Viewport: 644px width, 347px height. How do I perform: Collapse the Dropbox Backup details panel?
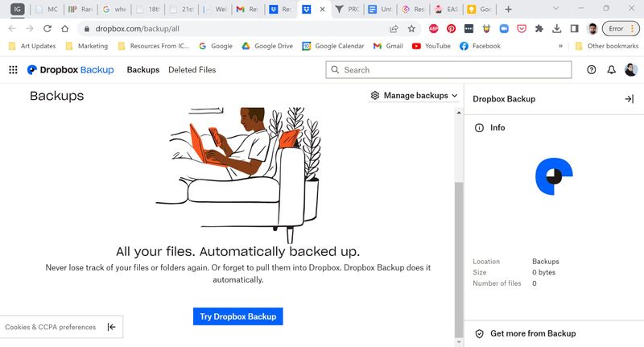point(629,99)
